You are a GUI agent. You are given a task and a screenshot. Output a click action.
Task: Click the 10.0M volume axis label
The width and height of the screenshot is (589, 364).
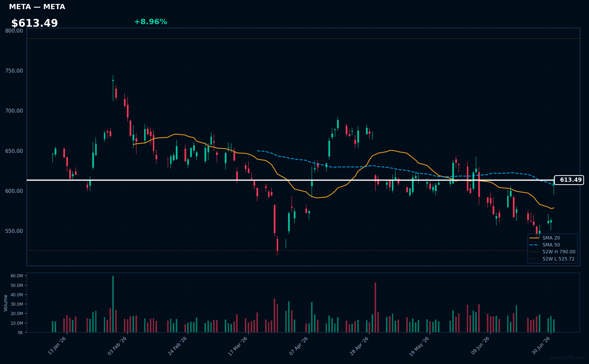[17, 323]
